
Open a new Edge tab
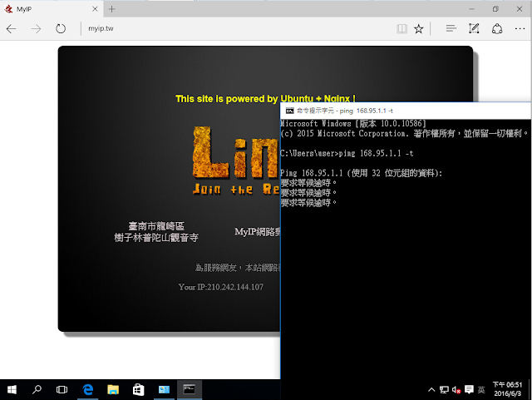coord(111,9)
